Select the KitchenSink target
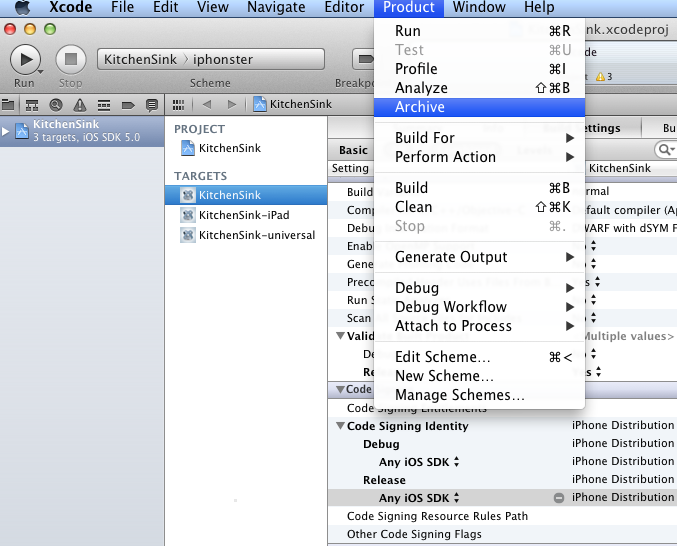677x546 pixels. (246, 195)
